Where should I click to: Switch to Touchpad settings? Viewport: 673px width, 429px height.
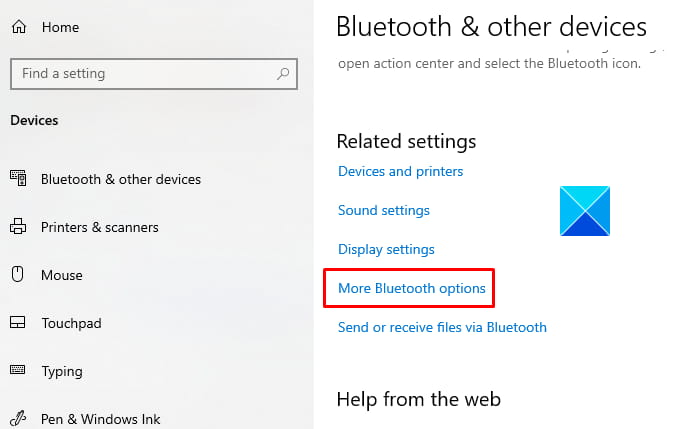(x=71, y=323)
